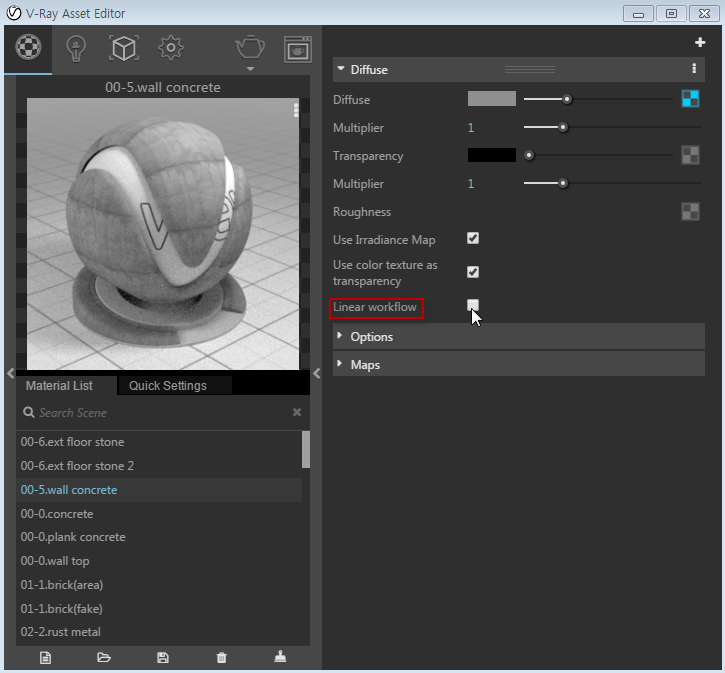
Task: Select material 00-5.wall concrete in list
Action: coord(159,490)
